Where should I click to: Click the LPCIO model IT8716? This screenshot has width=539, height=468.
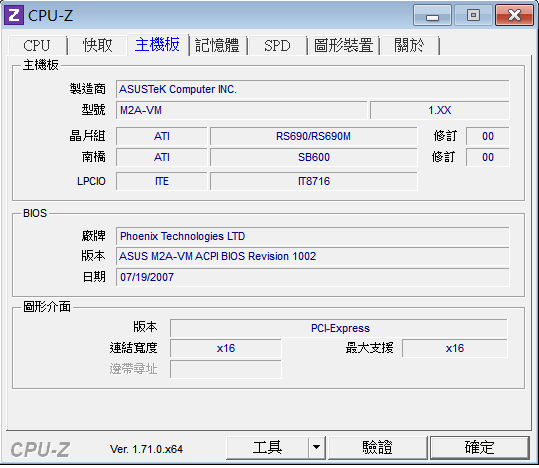coord(314,181)
